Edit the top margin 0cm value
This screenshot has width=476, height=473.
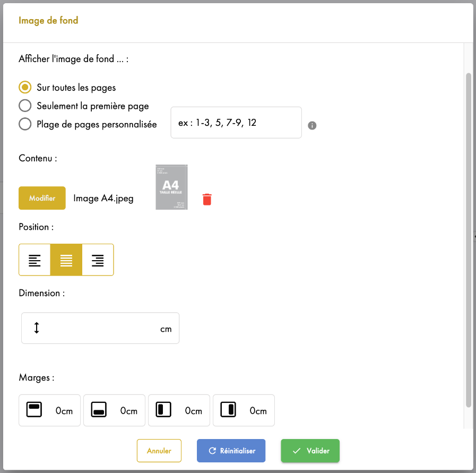64,411
